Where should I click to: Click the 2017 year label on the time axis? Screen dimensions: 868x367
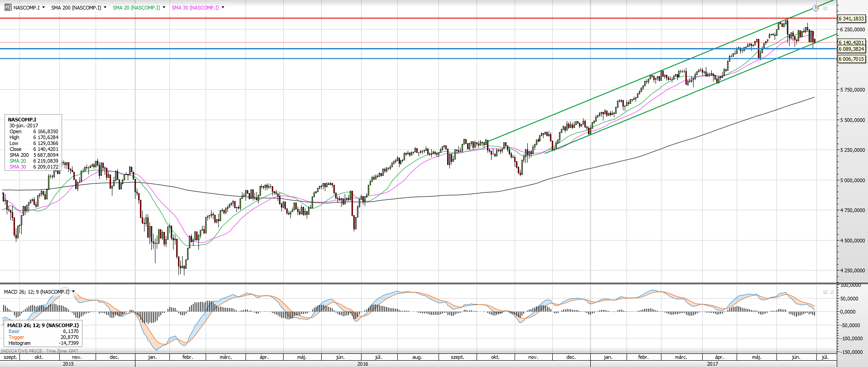pyautogui.click(x=712, y=363)
